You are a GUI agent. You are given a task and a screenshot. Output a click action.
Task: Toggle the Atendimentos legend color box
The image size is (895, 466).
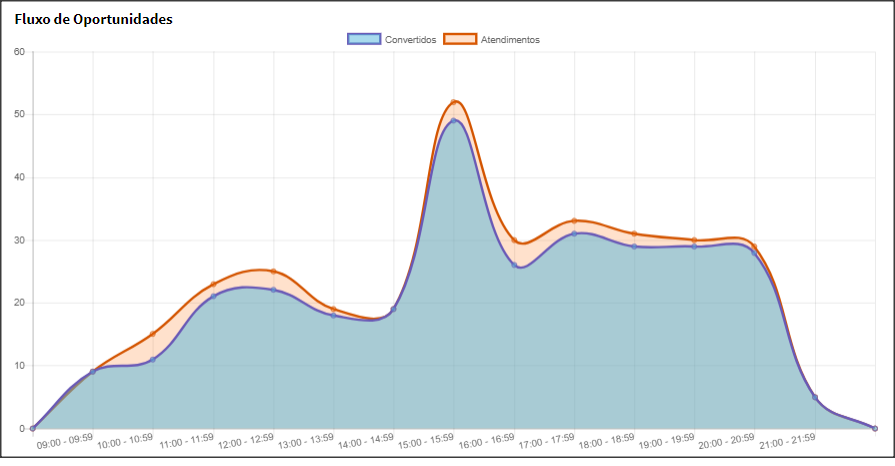point(461,39)
